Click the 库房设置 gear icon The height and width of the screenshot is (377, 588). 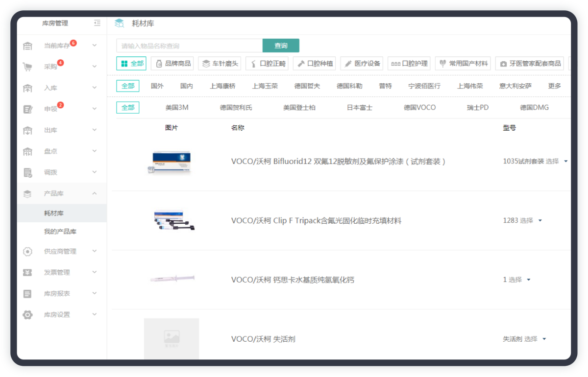pos(28,315)
